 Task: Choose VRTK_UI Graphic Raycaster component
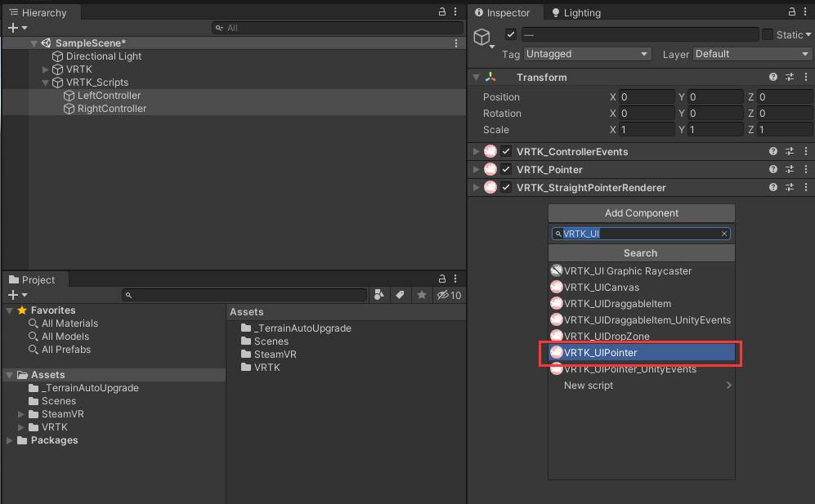click(642, 270)
